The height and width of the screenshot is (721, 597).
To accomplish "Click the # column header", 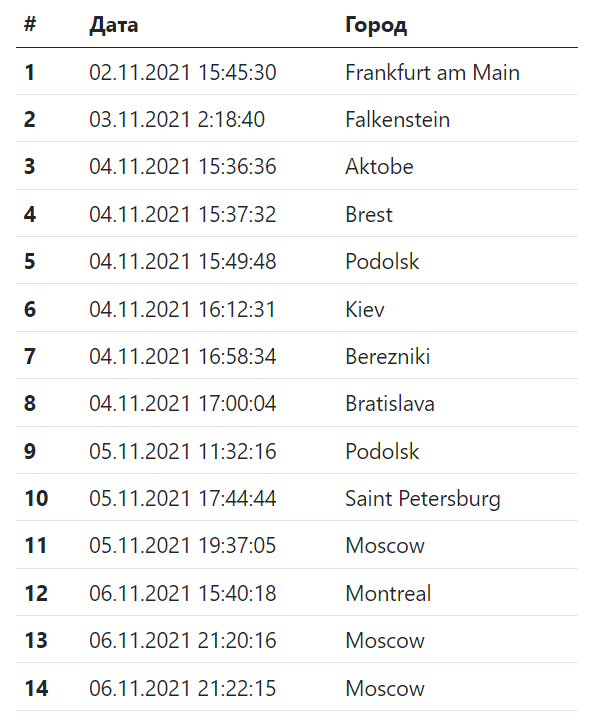I will 30,23.
